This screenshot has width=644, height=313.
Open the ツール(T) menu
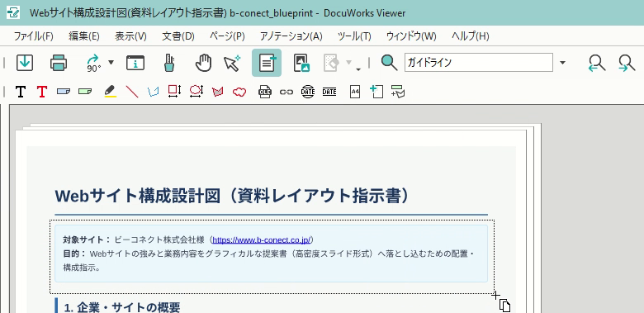point(354,36)
